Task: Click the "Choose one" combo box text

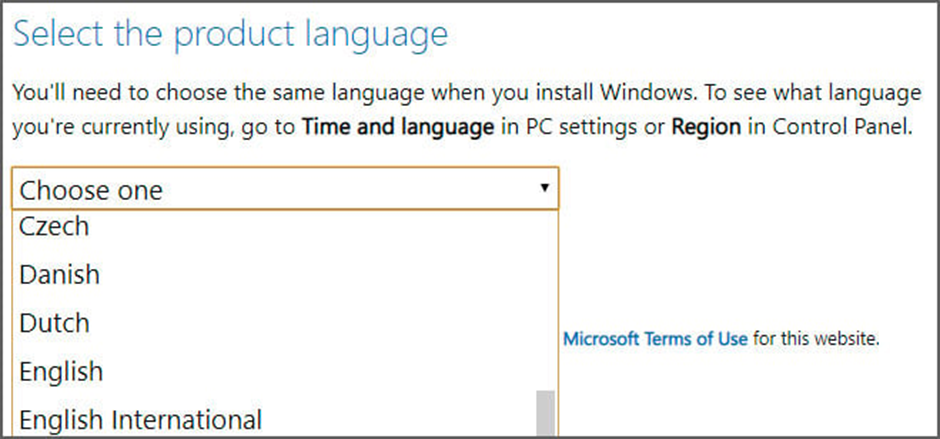Action: (x=91, y=189)
